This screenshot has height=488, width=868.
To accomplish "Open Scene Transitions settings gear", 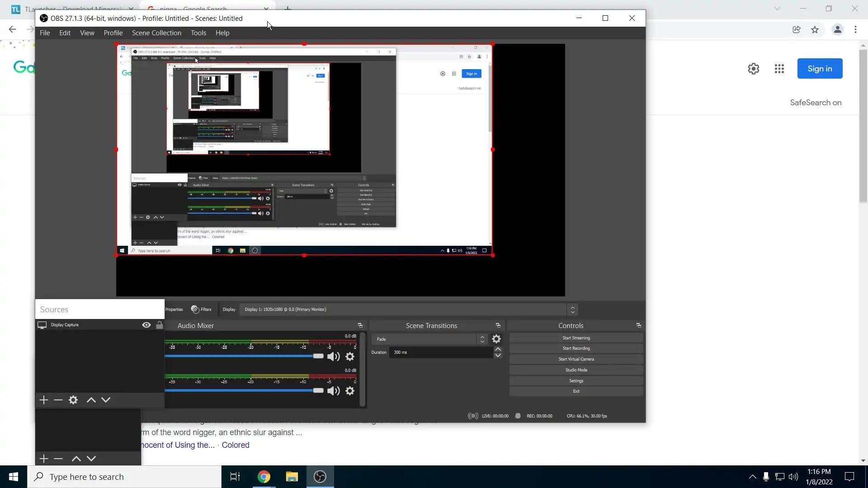I will tap(496, 339).
